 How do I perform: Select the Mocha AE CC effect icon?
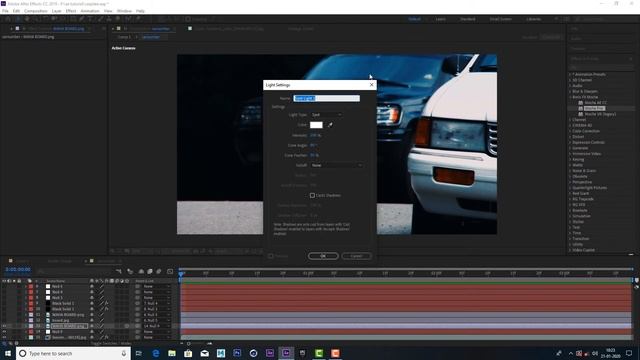580,103
